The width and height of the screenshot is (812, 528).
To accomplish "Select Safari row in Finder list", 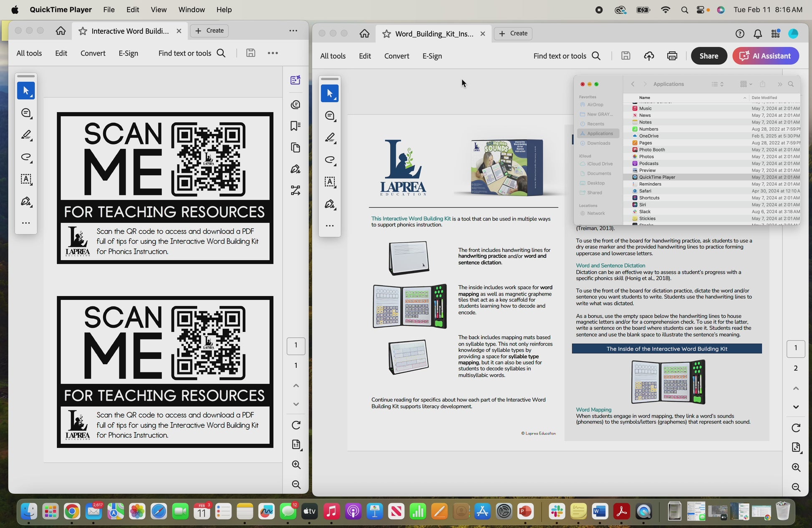I will coord(711,191).
